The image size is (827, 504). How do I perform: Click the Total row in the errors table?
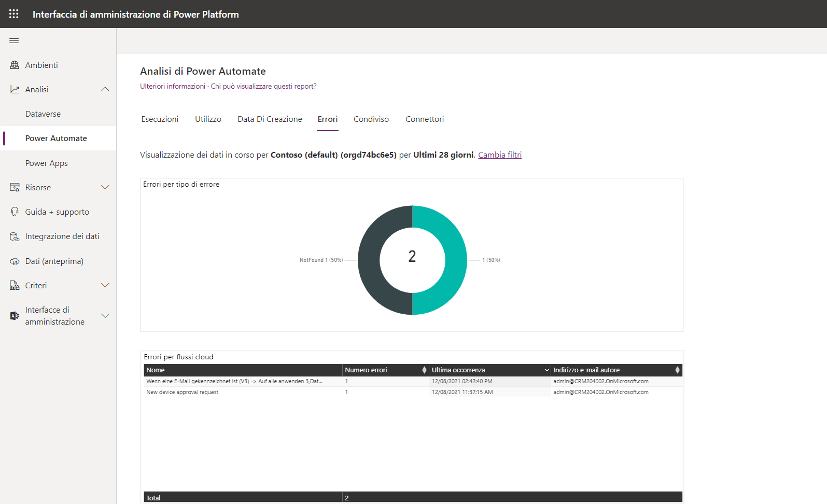tap(413, 497)
